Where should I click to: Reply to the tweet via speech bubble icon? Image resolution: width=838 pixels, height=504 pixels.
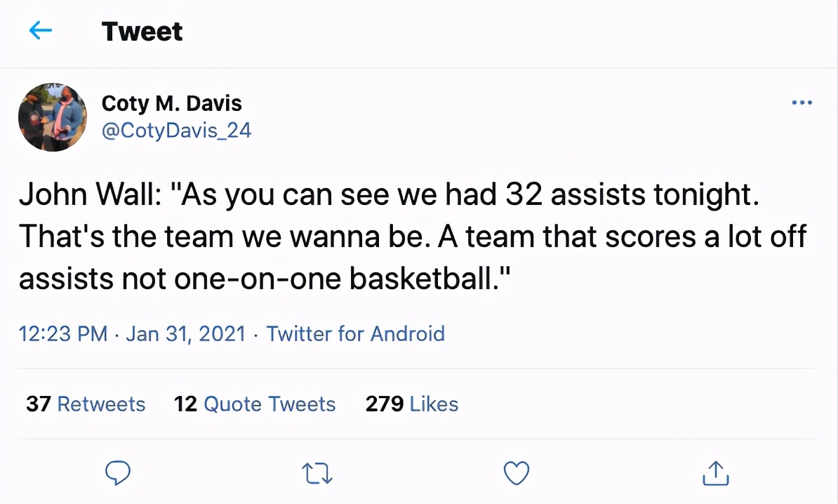tap(117, 473)
